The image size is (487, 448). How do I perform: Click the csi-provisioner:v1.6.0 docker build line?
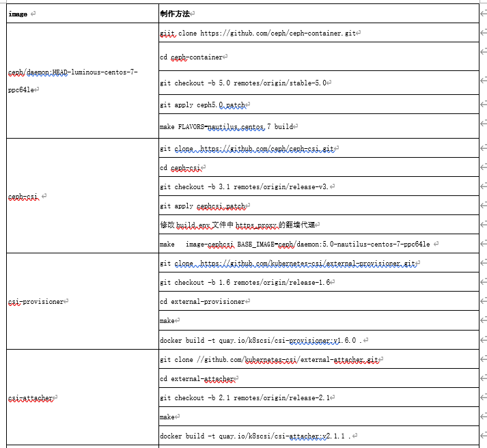click(x=261, y=340)
